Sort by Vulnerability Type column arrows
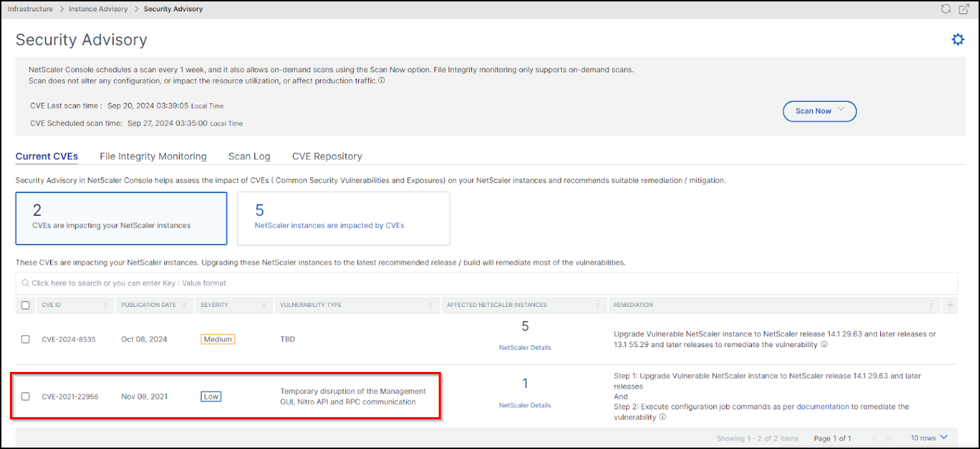This screenshot has height=449, width=980. [430, 305]
